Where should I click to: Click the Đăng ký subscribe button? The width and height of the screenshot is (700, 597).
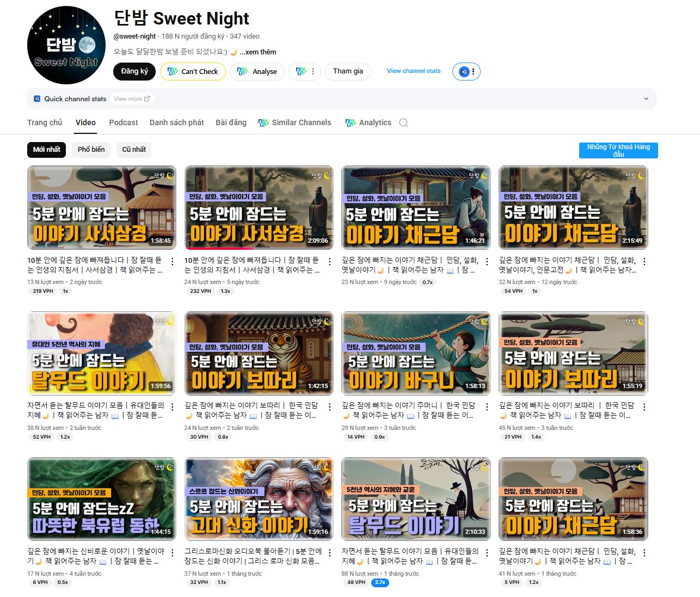tap(134, 71)
